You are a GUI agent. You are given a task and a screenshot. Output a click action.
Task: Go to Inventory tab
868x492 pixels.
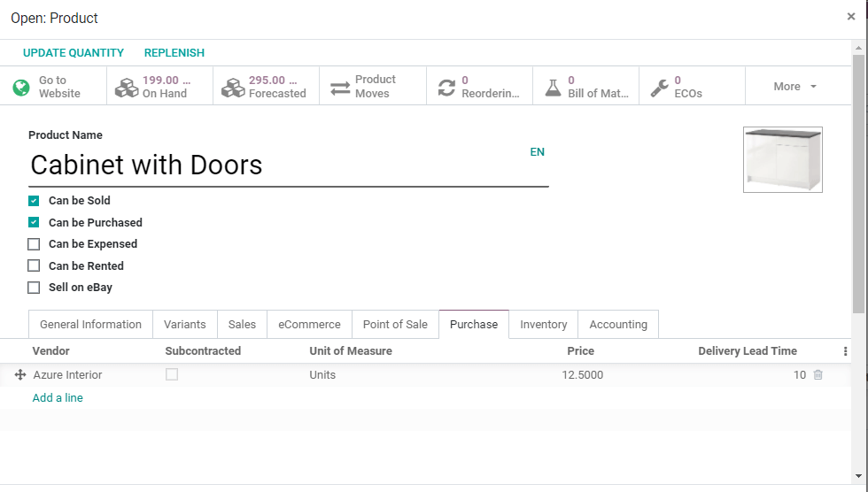(x=544, y=325)
